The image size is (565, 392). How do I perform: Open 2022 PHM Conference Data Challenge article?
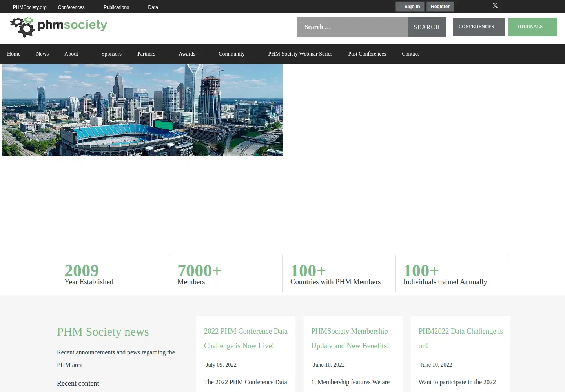tap(246, 338)
